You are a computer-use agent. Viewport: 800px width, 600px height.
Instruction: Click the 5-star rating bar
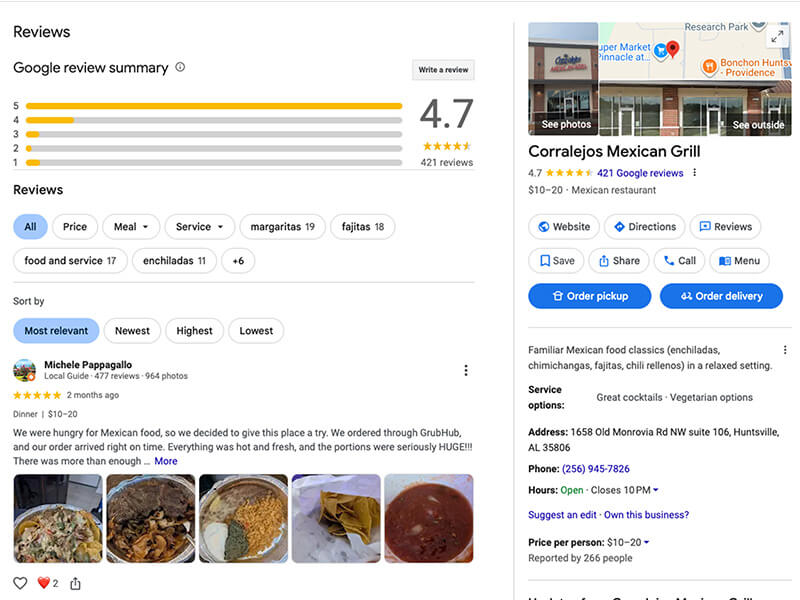214,105
